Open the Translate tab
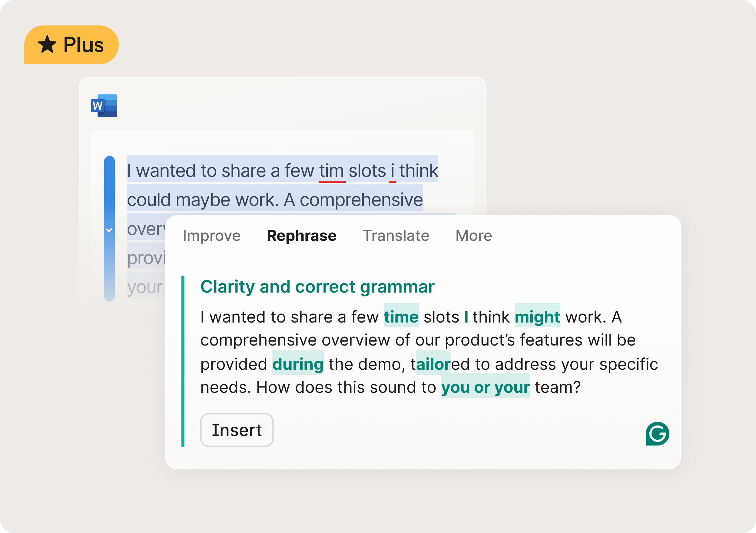 tap(396, 235)
